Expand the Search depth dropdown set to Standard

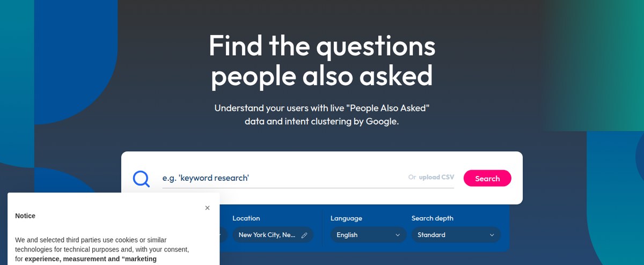[456, 235]
